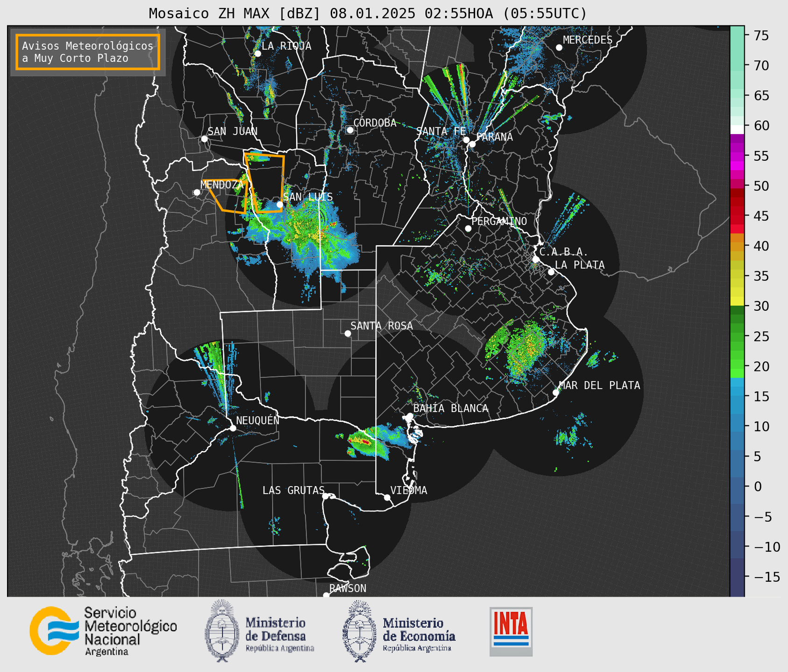Click the red storm cell west of Bahía Blanca
The image size is (788, 672).
pos(365,441)
